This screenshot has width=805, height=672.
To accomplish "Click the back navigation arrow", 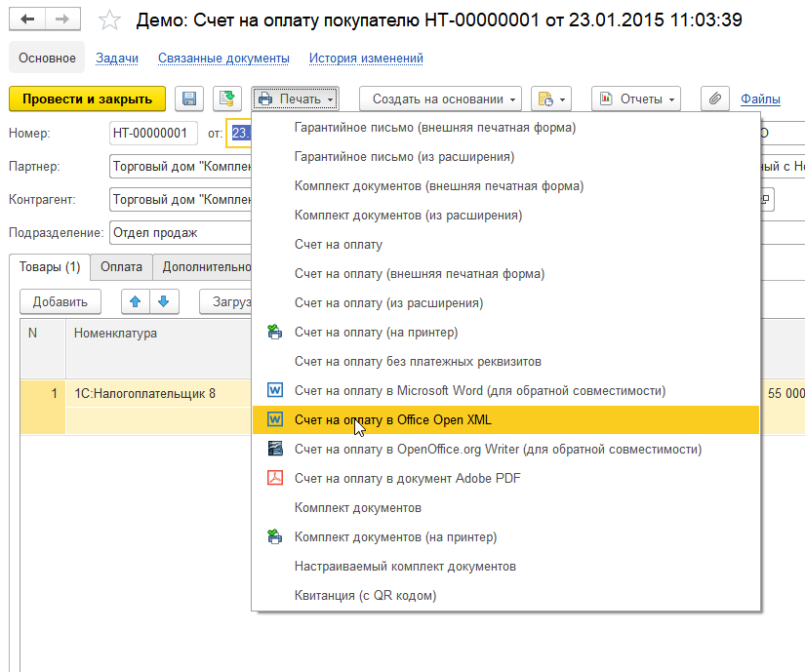I will pyautogui.click(x=28, y=20).
